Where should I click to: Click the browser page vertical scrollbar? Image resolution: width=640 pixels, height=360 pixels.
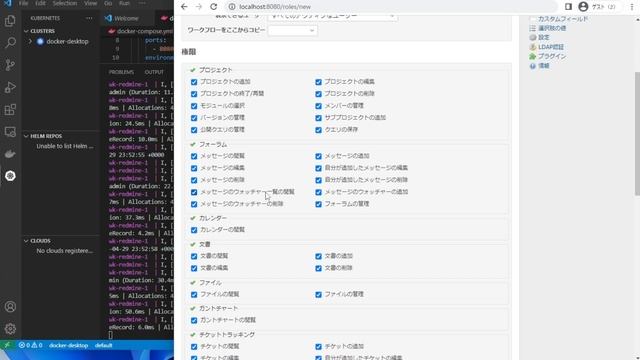(637, 133)
